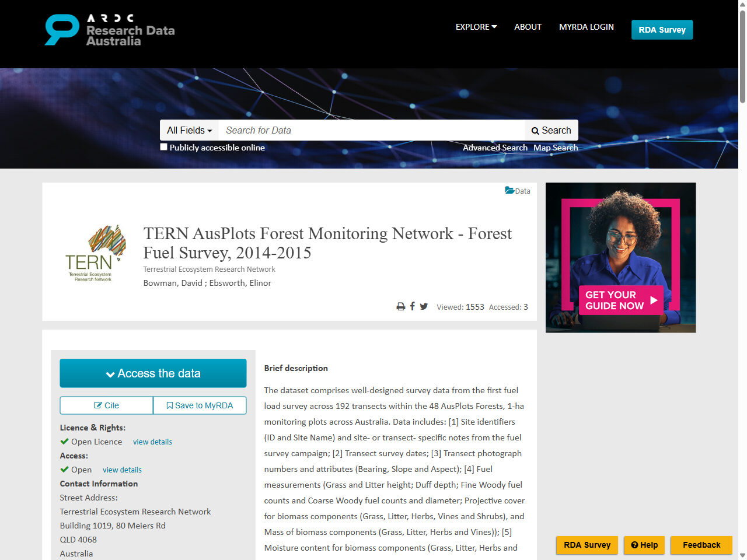This screenshot has height=560, width=747.
Task: Share record via Facebook icon
Action: [413, 306]
